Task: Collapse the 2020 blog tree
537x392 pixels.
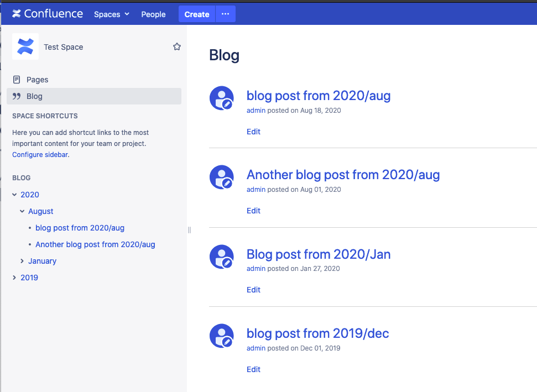Action: coord(14,194)
